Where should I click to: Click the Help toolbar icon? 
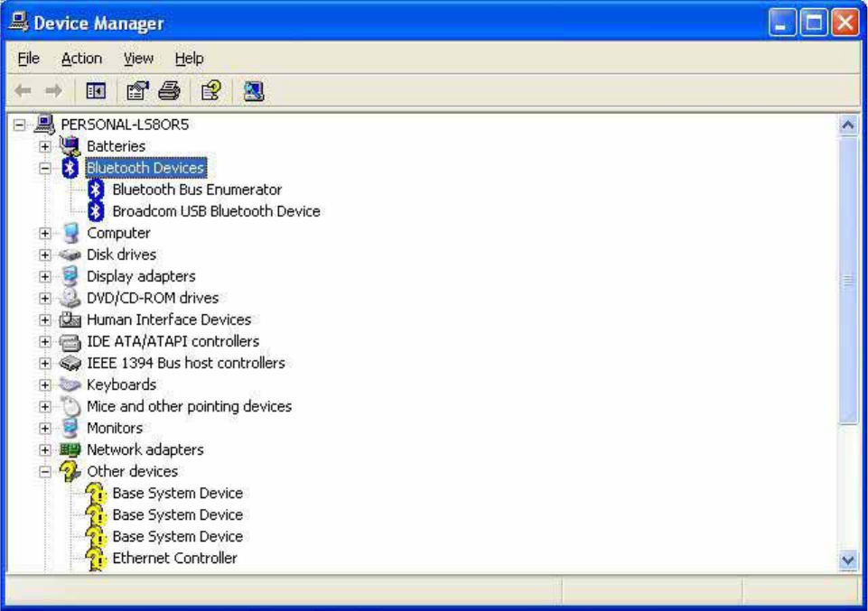click(211, 90)
